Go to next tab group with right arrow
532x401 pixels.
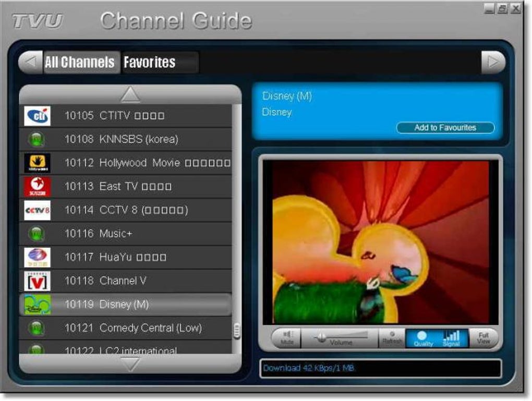[x=493, y=62]
